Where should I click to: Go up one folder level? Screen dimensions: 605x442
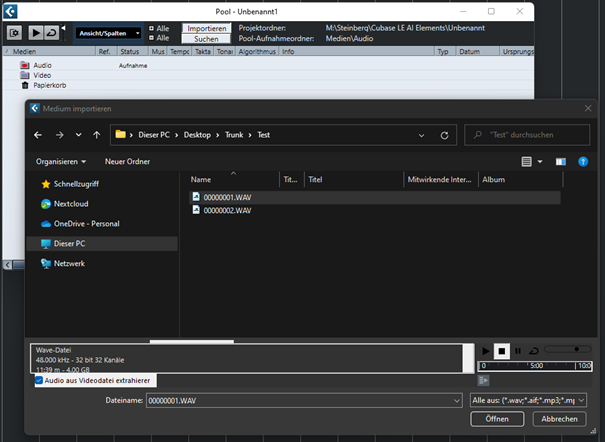coord(96,135)
